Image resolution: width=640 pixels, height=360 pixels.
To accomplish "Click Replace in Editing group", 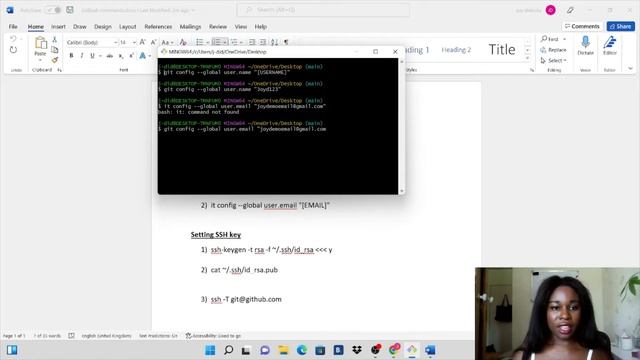I will [553, 50].
